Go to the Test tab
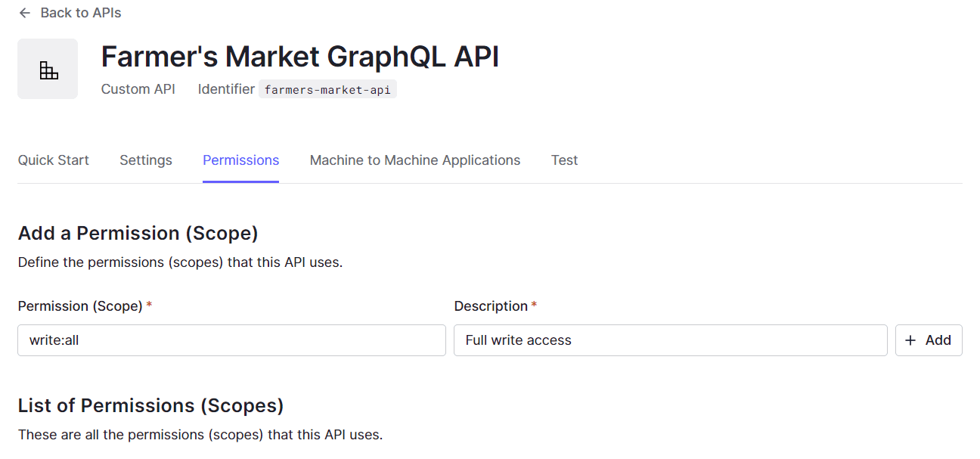 565,160
